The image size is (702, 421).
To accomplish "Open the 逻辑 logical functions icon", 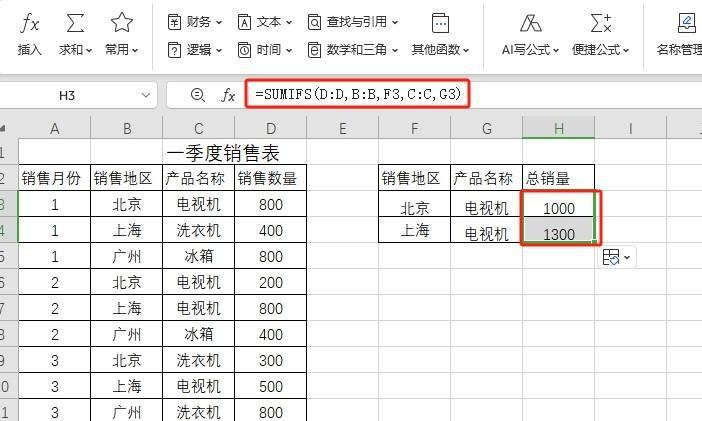I will pyautogui.click(x=174, y=50).
